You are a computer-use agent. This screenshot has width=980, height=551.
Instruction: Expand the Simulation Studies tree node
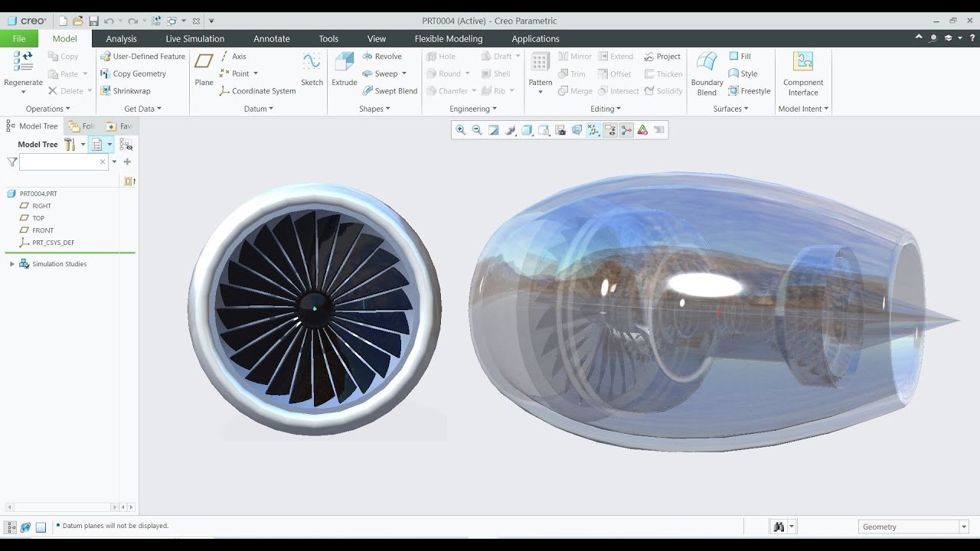[x=11, y=264]
